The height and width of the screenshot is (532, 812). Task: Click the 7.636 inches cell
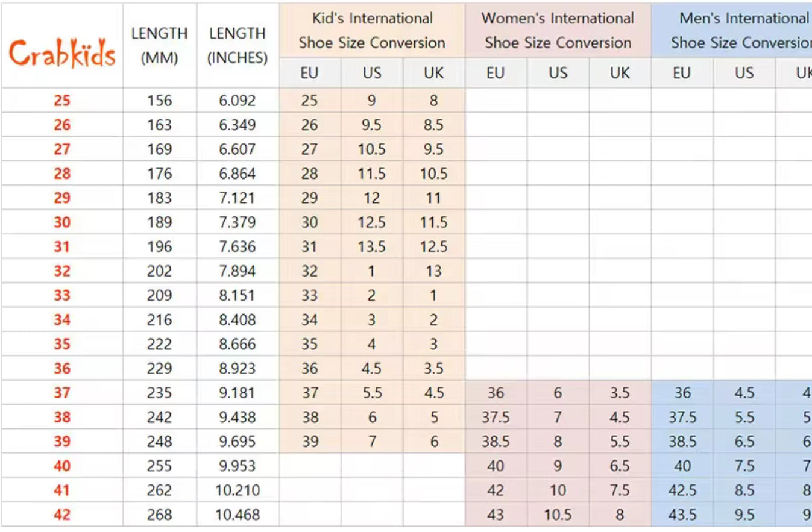click(x=238, y=246)
